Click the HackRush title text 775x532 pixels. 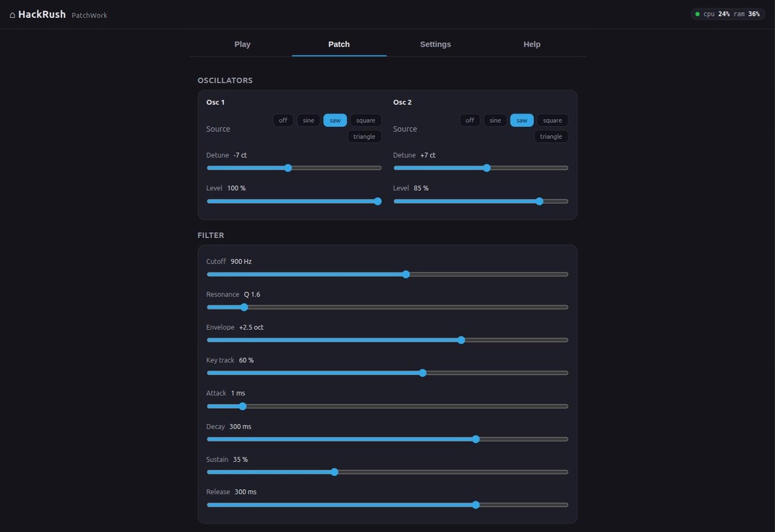coord(42,14)
